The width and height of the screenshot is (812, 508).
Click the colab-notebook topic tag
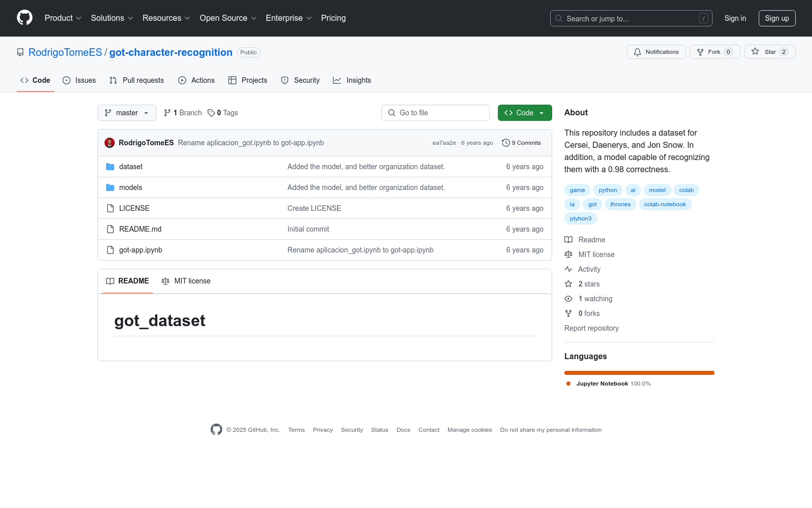point(665,204)
